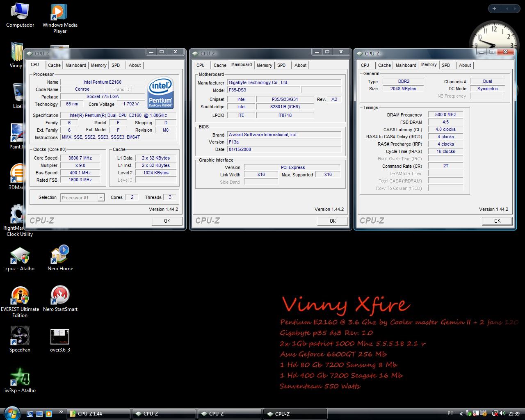Select About tab in Memory window
The image size is (525, 420).
pyautogui.click(x=465, y=65)
